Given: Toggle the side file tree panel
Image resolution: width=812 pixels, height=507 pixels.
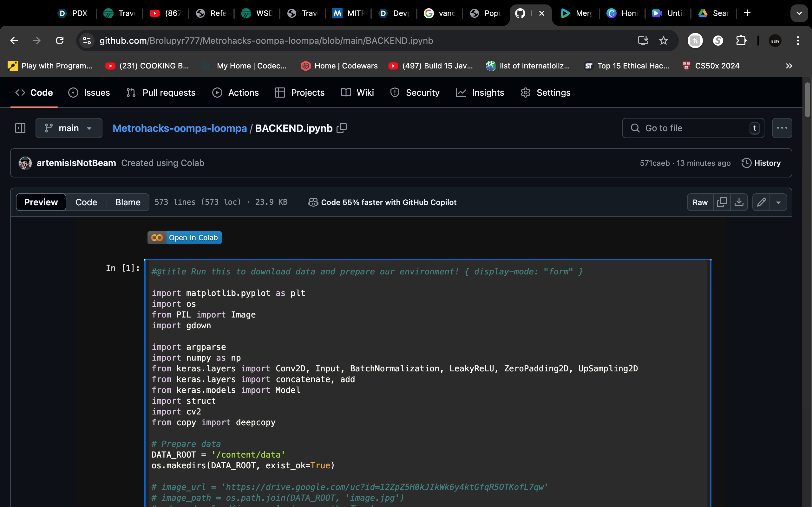Looking at the screenshot, I should pos(20,128).
